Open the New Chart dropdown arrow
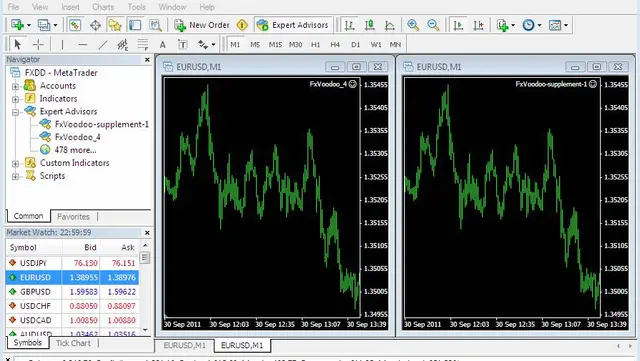Image resolution: width=640 pixels, height=361 pixels. [x=29, y=25]
